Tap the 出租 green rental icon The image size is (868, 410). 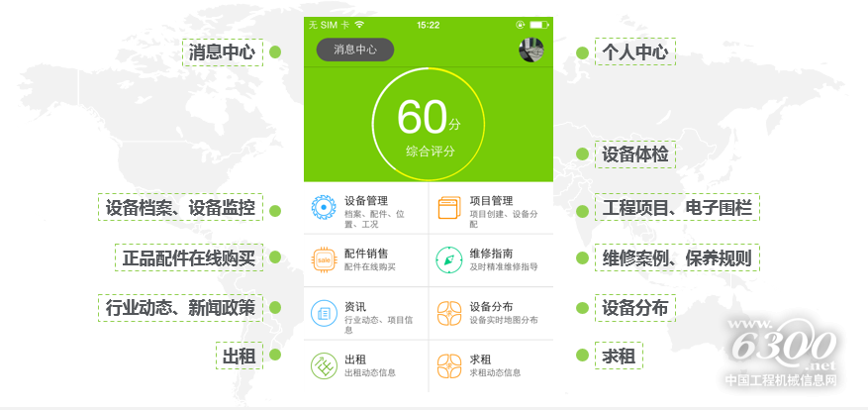tap(324, 365)
